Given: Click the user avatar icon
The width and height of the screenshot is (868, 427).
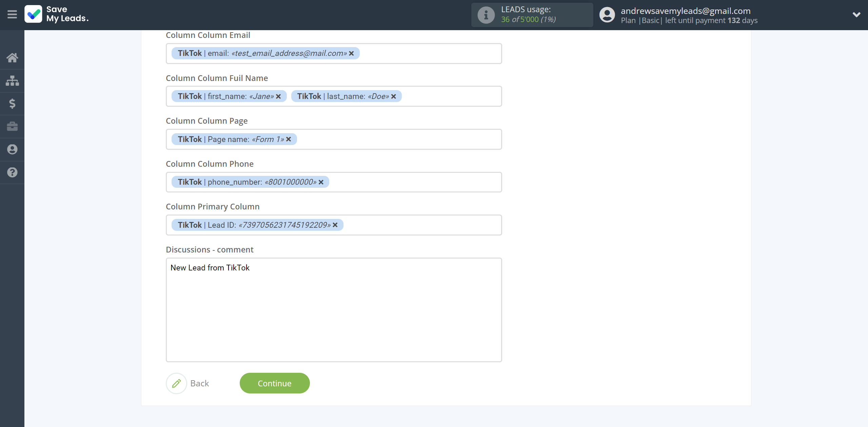Looking at the screenshot, I should click(607, 15).
